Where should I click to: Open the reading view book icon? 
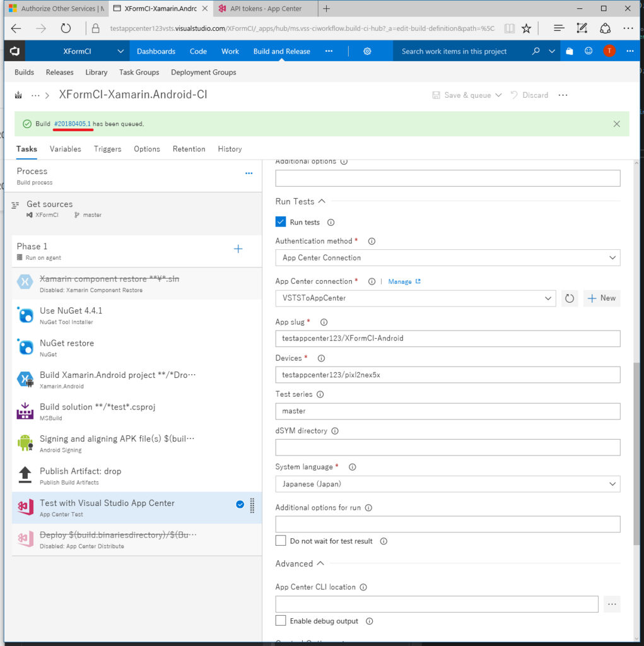click(x=510, y=28)
